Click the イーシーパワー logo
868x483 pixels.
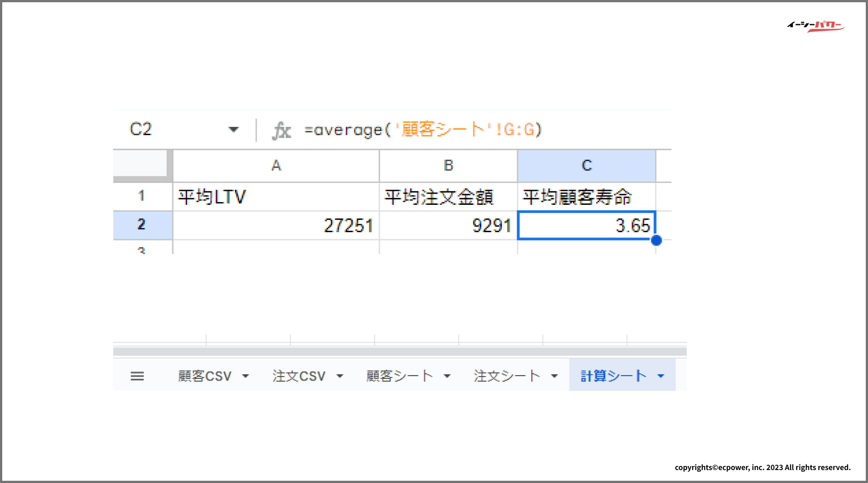point(815,26)
